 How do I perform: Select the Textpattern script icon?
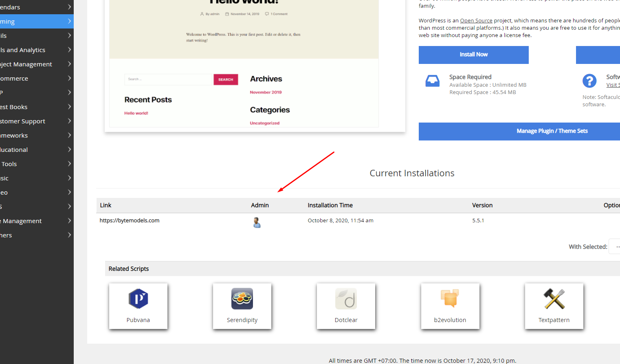(554, 299)
